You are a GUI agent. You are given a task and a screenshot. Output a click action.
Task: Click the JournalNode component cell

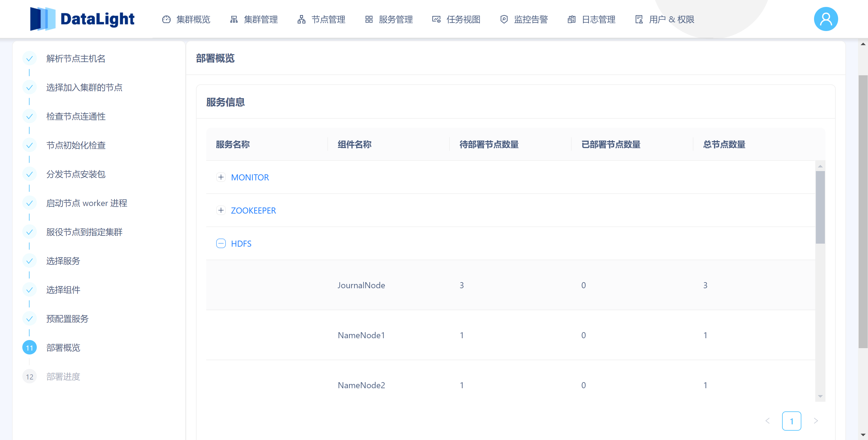tap(361, 285)
